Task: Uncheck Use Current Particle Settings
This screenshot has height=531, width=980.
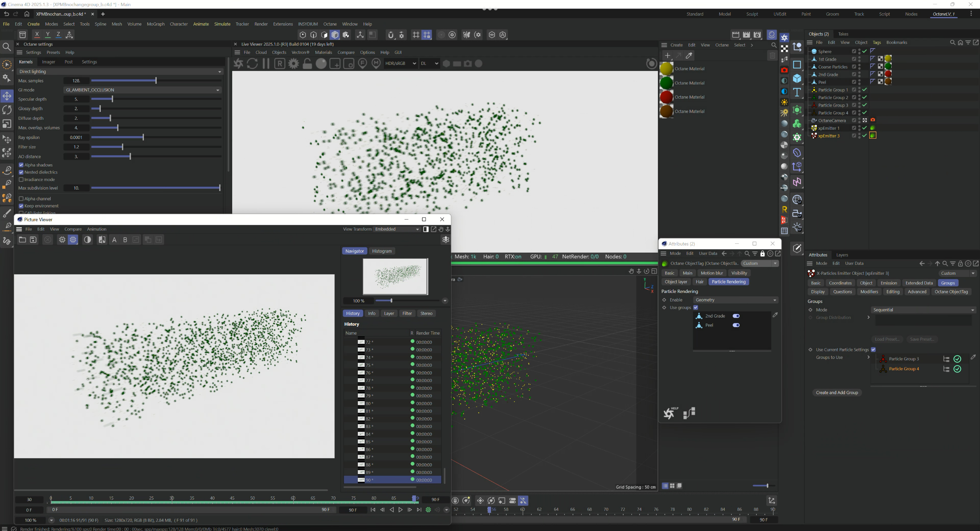Action: (x=874, y=350)
